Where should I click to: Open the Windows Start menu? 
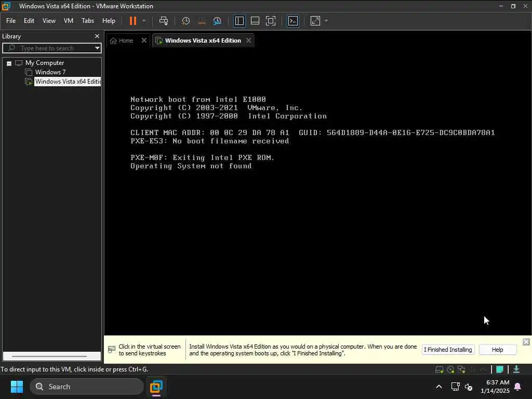click(17, 387)
